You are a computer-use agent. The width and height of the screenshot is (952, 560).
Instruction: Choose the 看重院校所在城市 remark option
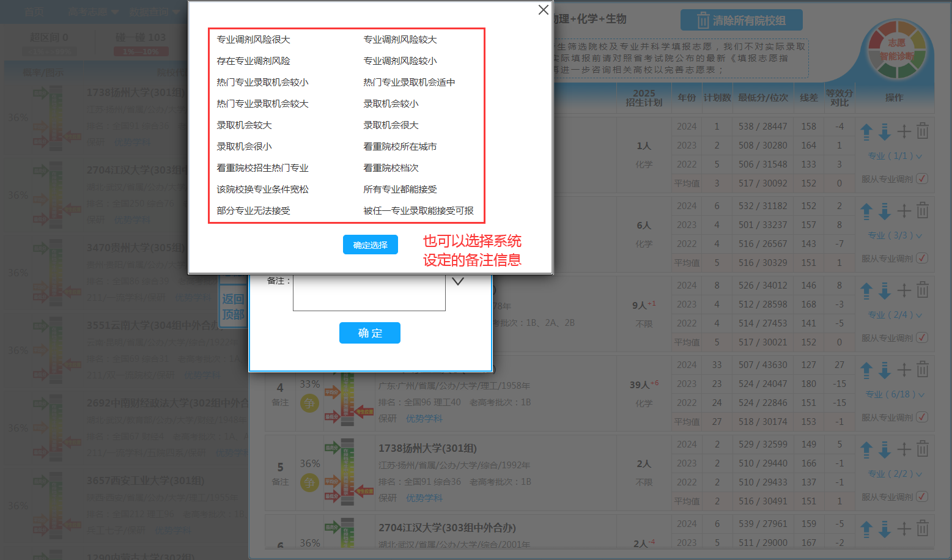400,147
